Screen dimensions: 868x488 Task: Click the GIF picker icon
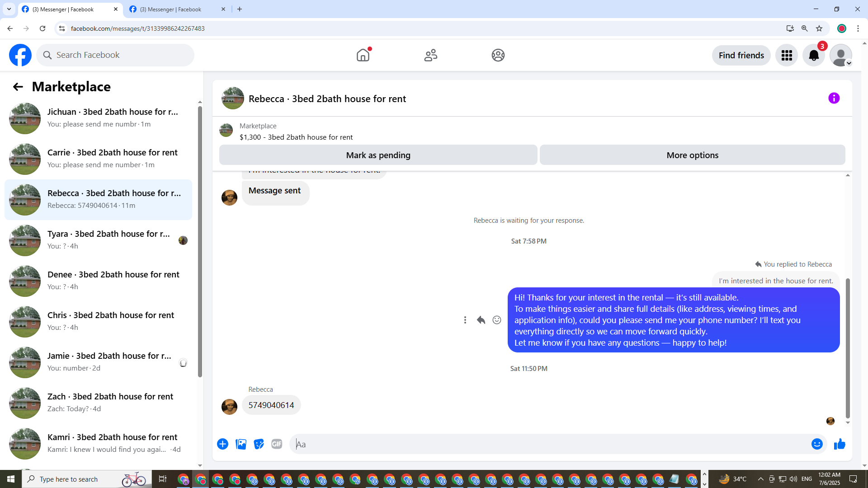point(277,444)
